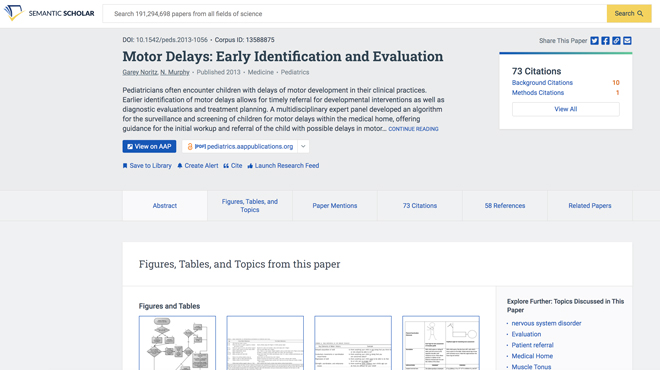Open the Patient referral topic

click(x=532, y=345)
